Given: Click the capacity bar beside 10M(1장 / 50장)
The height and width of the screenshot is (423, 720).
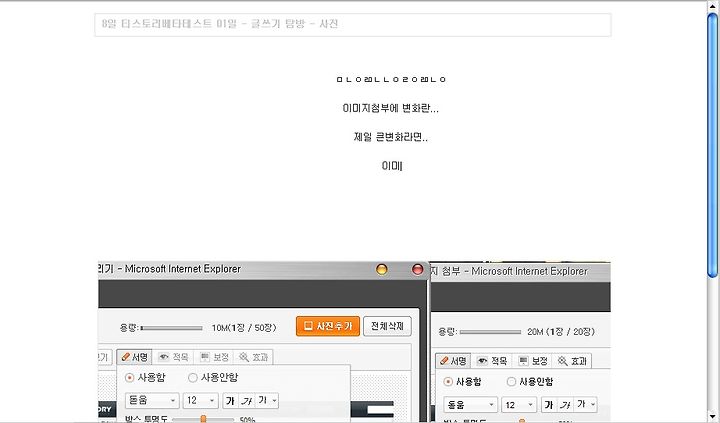Looking at the screenshot, I should coord(171,328).
